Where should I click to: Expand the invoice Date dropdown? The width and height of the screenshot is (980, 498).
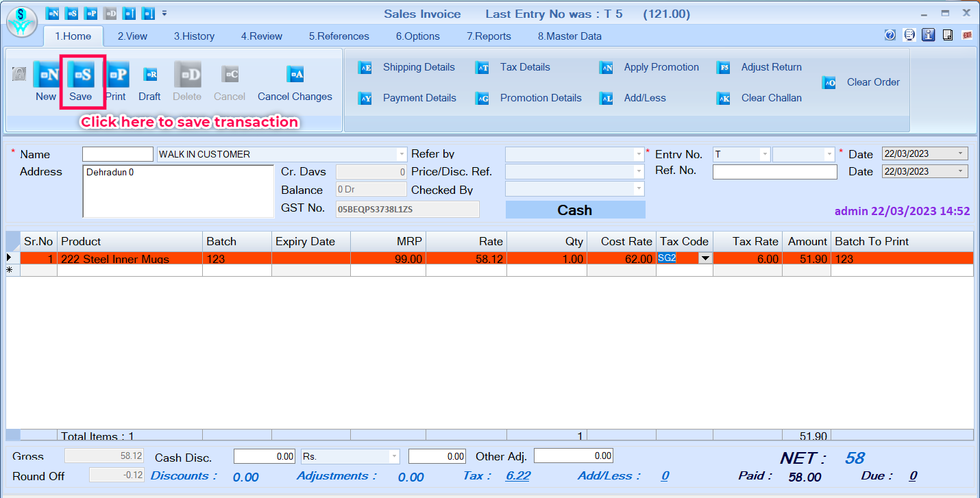click(x=960, y=153)
